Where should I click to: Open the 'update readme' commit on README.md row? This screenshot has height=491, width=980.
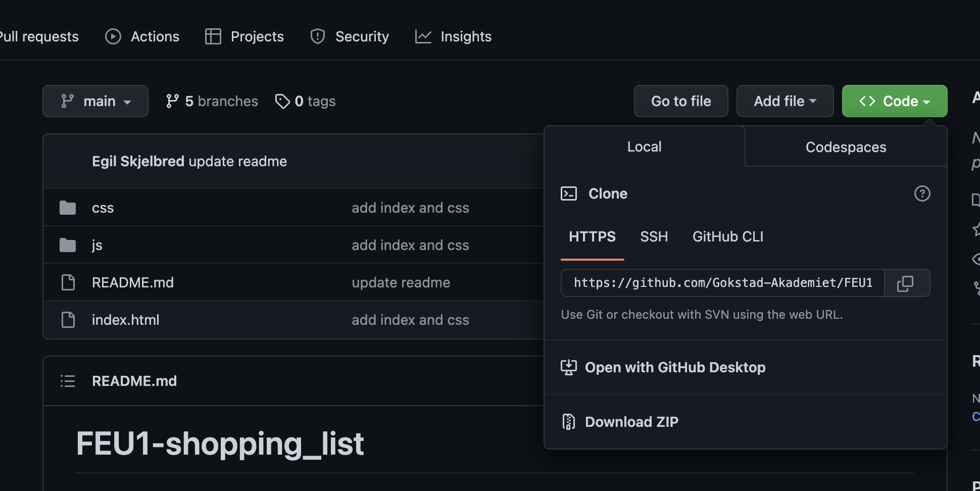pyautogui.click(x=401, y=282)
